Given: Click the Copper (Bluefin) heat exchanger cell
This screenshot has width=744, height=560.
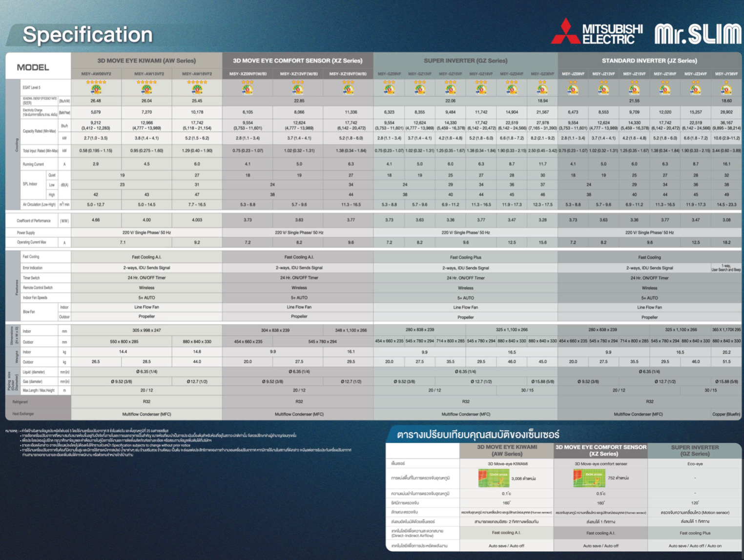Looking at the screenshot, I should pyautogui.click(x=726, y=414).
